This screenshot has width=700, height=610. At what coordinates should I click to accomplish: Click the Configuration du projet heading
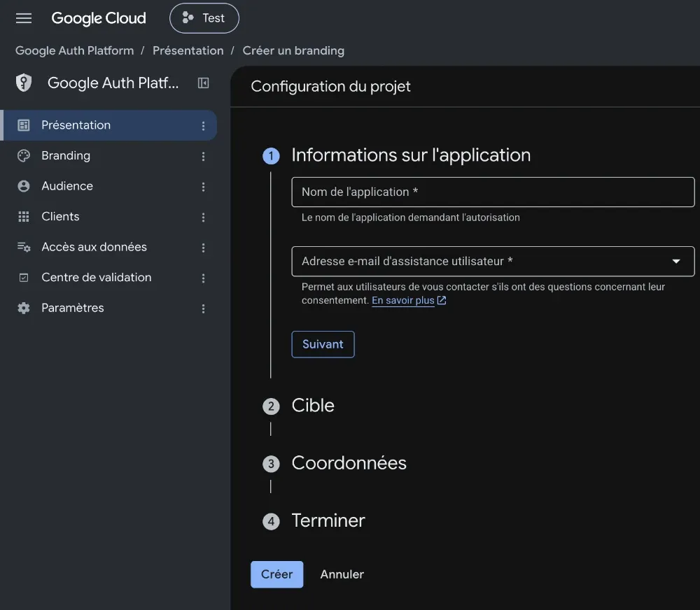(x=330, y=87)
